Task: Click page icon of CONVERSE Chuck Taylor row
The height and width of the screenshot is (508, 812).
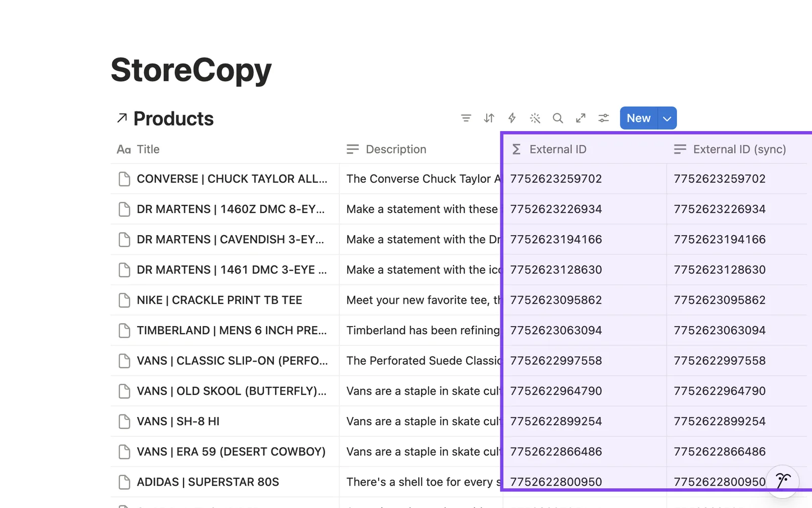Action: (124, 179)
